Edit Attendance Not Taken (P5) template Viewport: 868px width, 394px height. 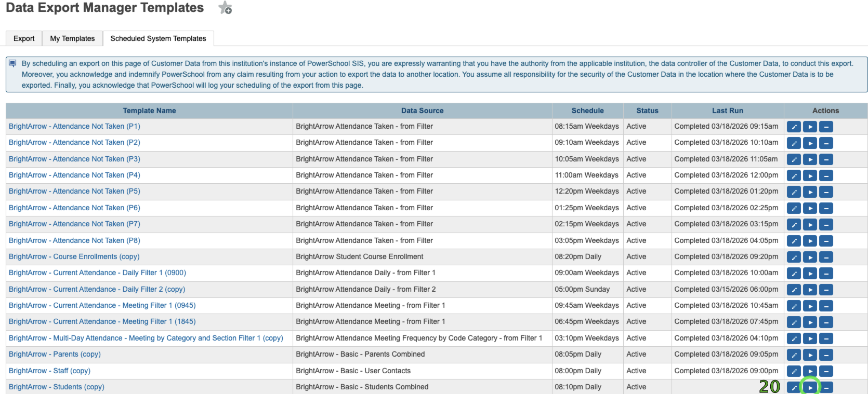(794, 192)
